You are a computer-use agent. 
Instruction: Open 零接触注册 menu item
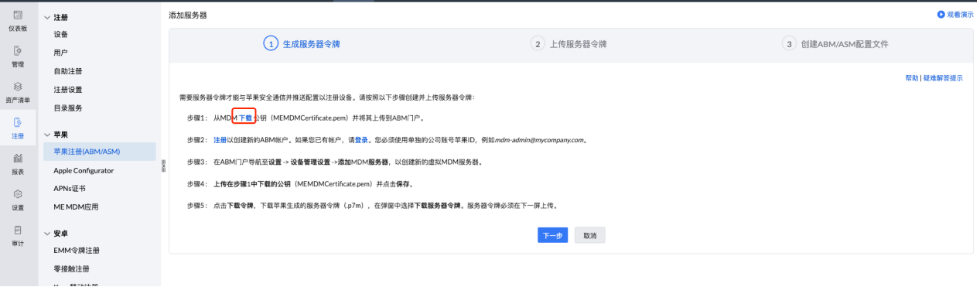tap(71, 268)
